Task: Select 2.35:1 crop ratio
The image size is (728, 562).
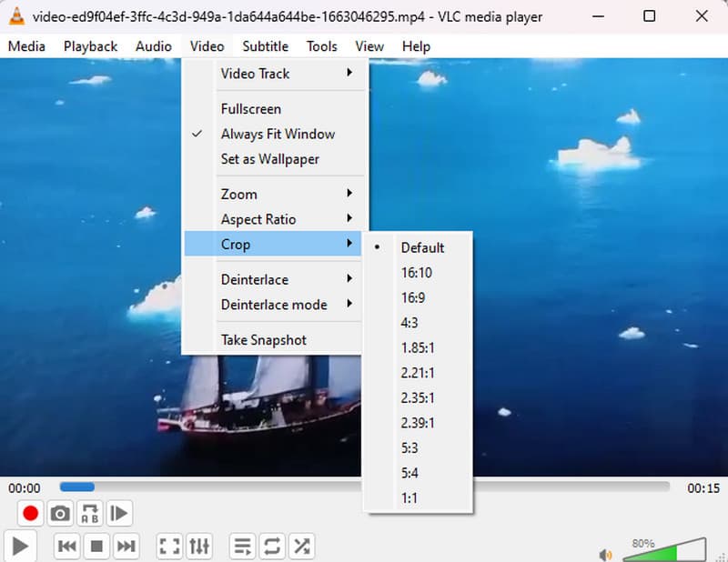Action: coord(418,397)
